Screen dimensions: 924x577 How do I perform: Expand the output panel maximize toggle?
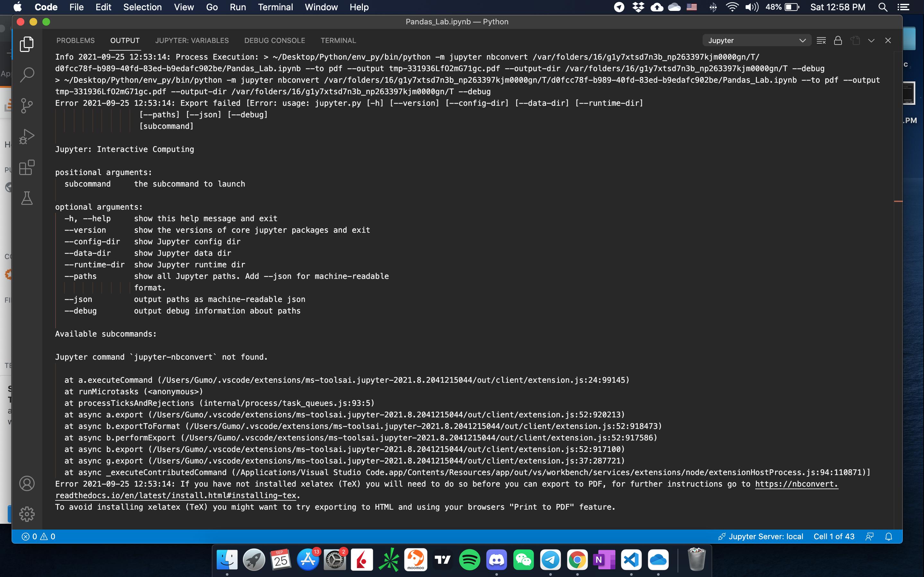871,40
